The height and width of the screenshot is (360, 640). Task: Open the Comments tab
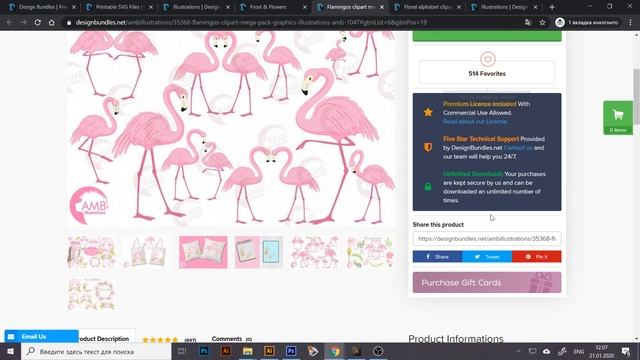pyautogui.click(x=231, y=339)
